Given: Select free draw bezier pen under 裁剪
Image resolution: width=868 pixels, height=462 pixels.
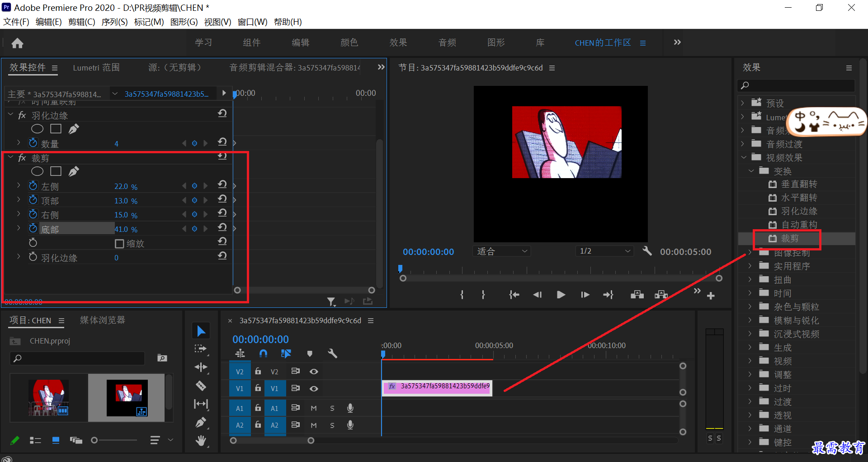Looking at the screenshot, I should pyautogui.click(x=74, y=171).
